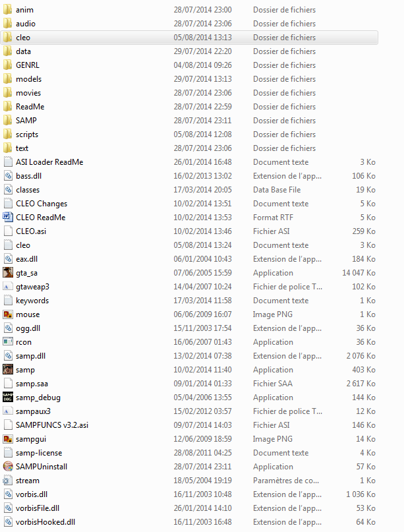Click the rcon application icon
This screenshot has width=404, height=532.
point(8,342)
